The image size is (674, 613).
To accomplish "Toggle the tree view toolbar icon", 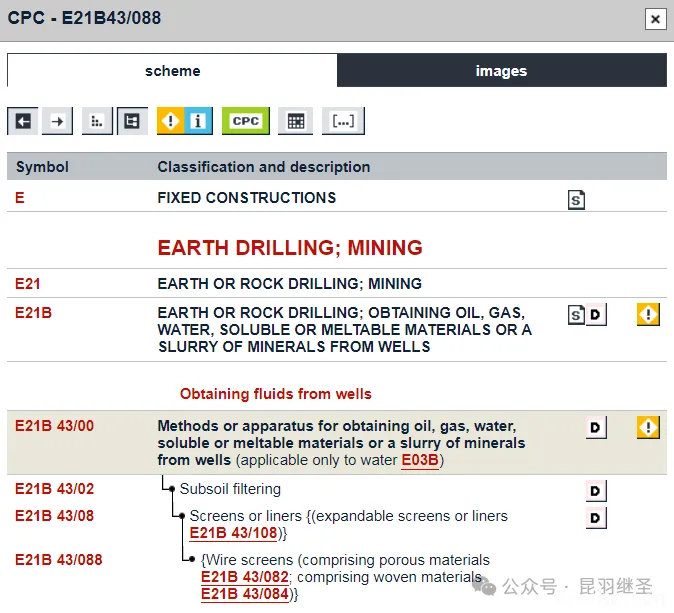I will tap(131, 121).
